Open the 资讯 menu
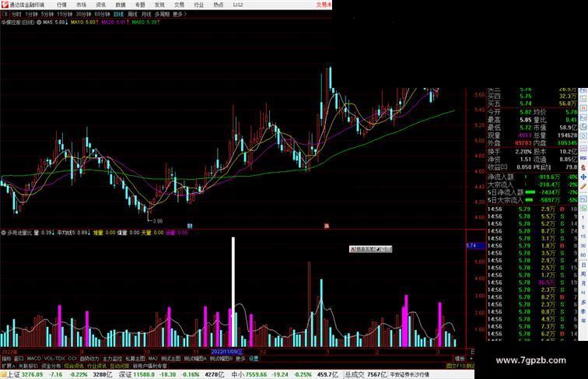 pos(100,5)
